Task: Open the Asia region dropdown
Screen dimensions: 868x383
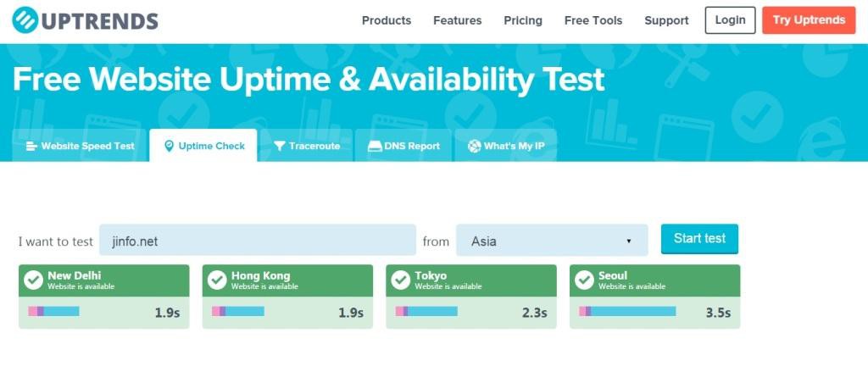Action: tap(552, 240)
